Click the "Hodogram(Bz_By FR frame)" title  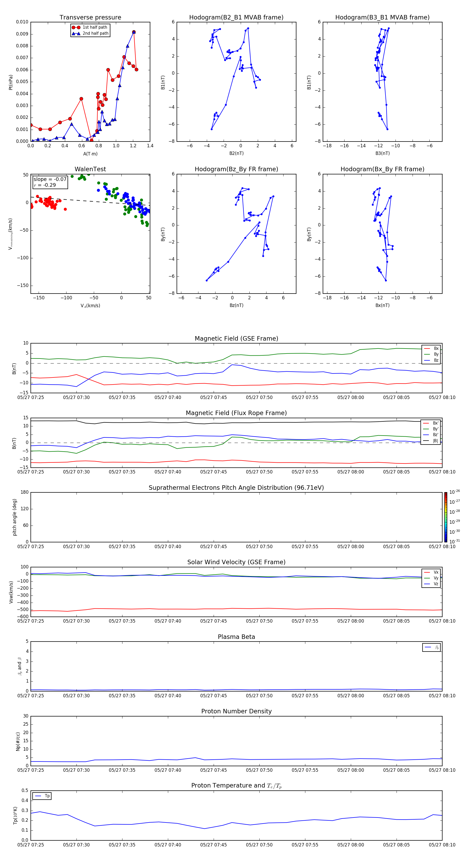tap(236, 169)
